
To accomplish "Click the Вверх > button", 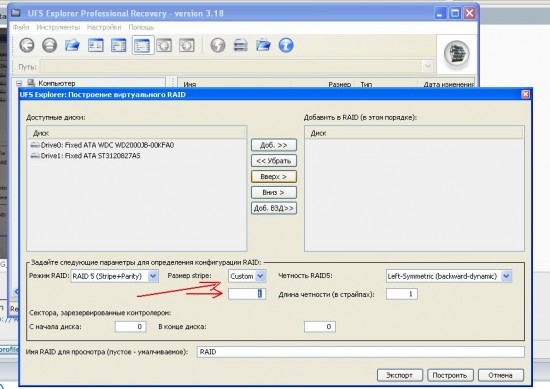I will click(x=274, y=176).
